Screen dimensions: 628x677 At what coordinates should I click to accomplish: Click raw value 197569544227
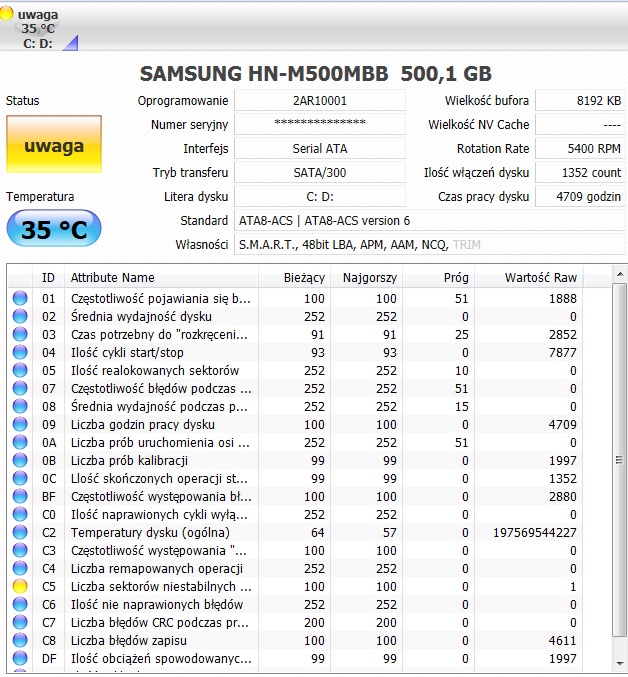(x=535, y=532)
